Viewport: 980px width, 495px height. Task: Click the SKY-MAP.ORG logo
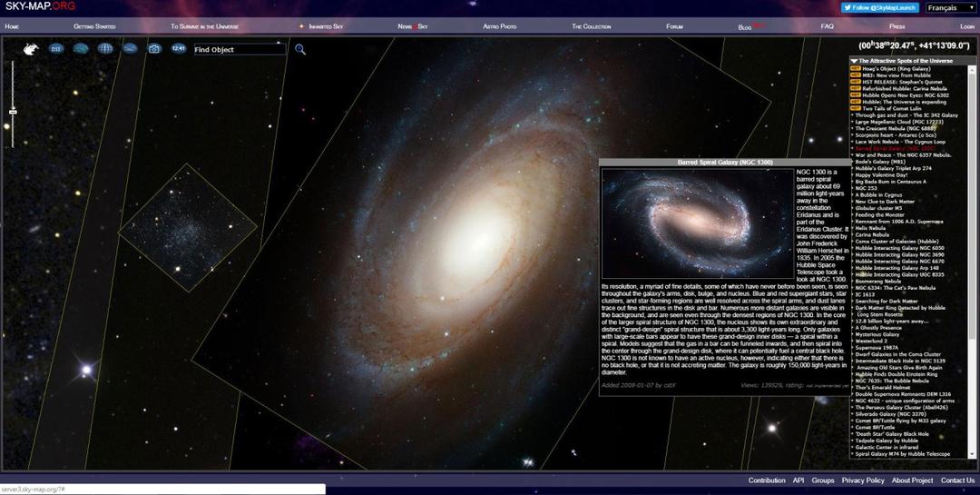[x=40, y=7]
